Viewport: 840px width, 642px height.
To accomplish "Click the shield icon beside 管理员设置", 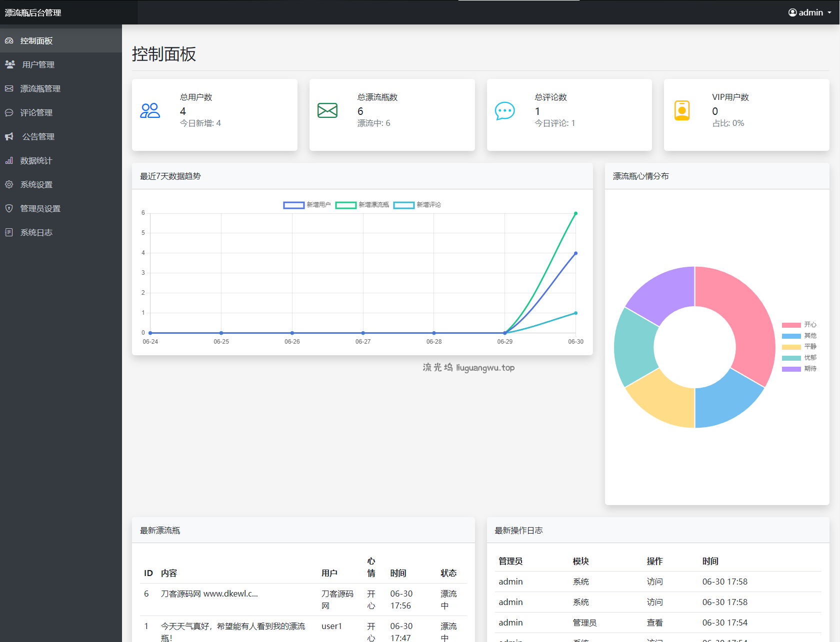I will [9, 208].
